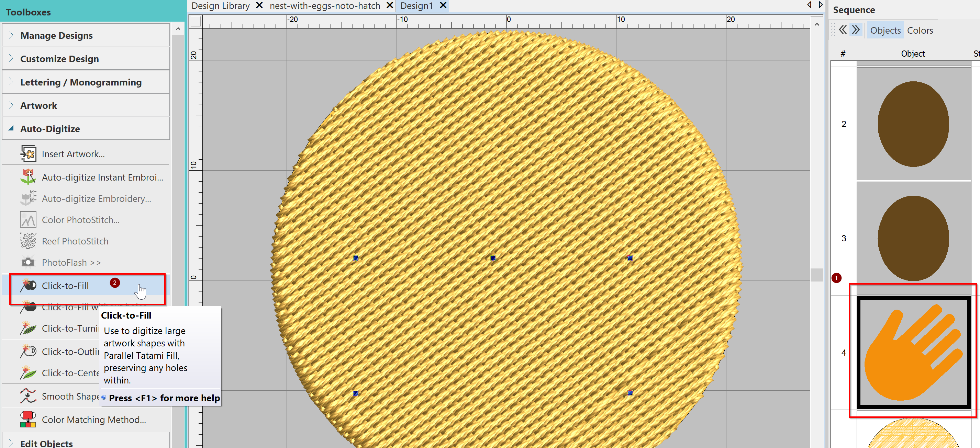Close the Design1 tab
This screenshot has width=980, height=448.
[443, 5]
